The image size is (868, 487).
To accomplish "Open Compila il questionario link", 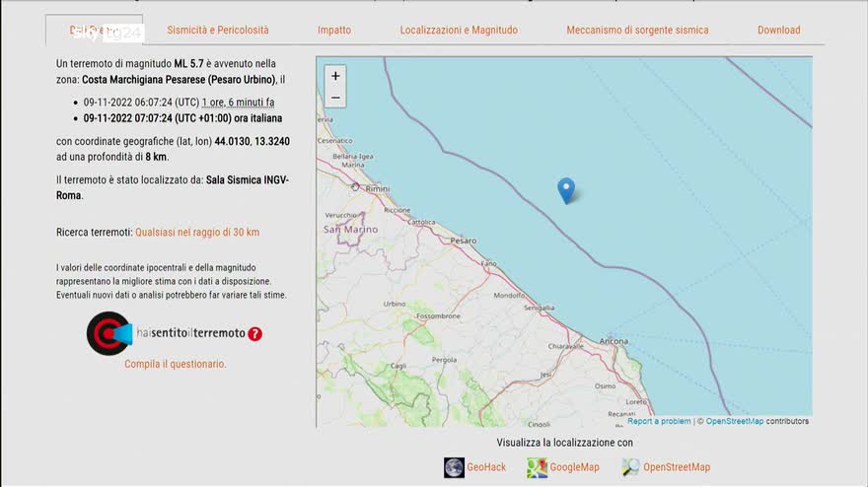I will [175, 364].
